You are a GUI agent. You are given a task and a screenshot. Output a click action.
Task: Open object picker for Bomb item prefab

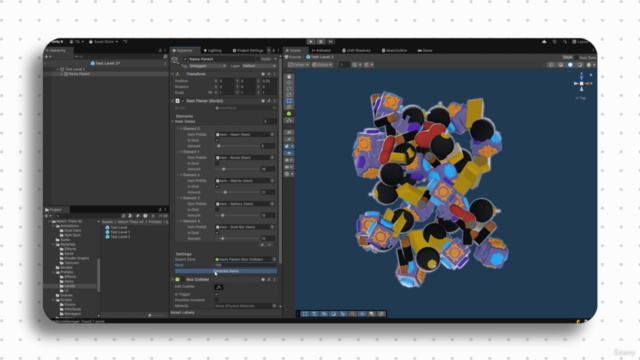pyautogui.click(x=272, y=158)
